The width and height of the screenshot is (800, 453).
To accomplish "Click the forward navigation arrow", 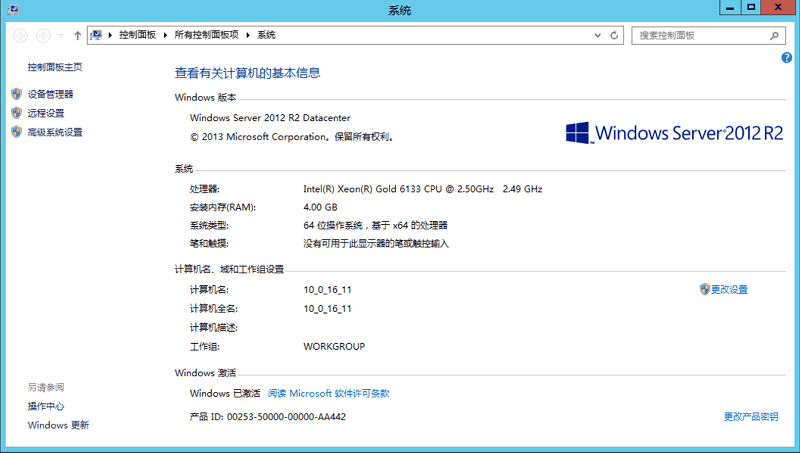I will pyautogui.click(x=43, y=35).
